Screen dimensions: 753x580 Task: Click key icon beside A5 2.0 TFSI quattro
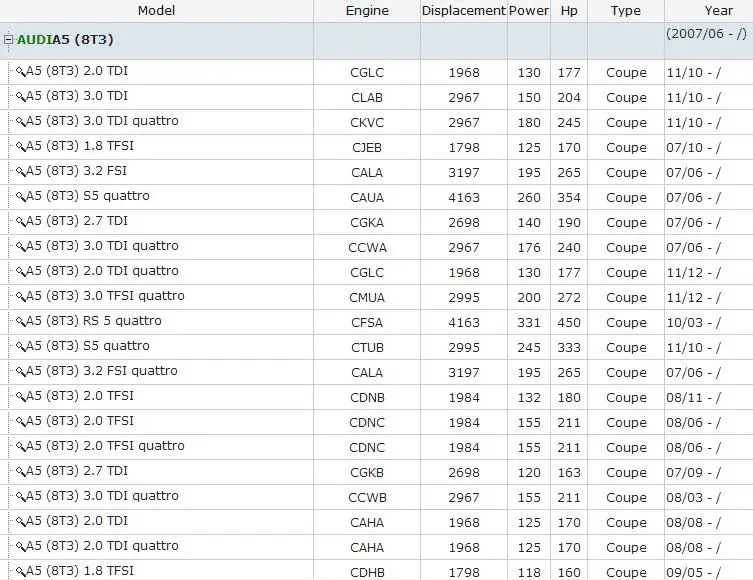20,447
